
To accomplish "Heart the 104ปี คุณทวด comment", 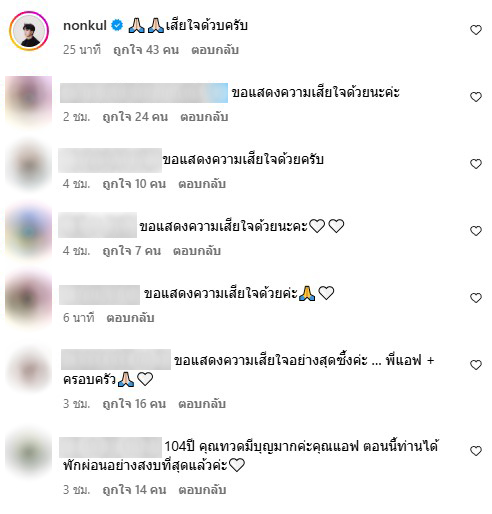I will point(476,451).
